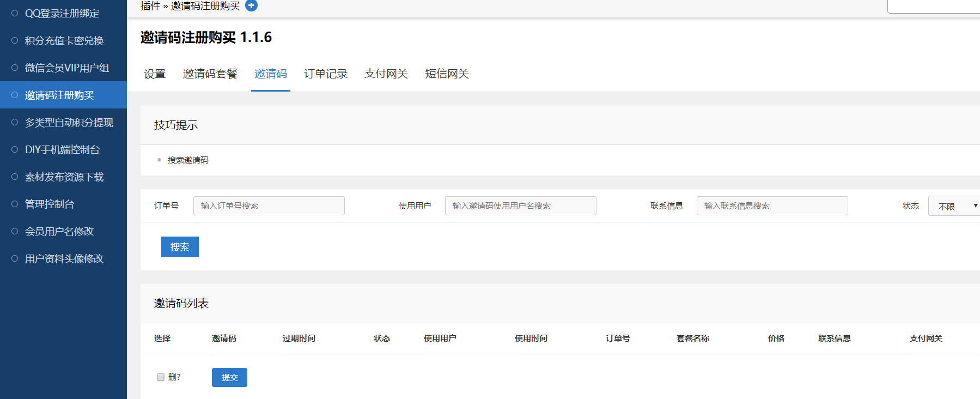Switch to the 邀请码 tab
The height and width of the screenshot is (399, 980).
point(271,74)
